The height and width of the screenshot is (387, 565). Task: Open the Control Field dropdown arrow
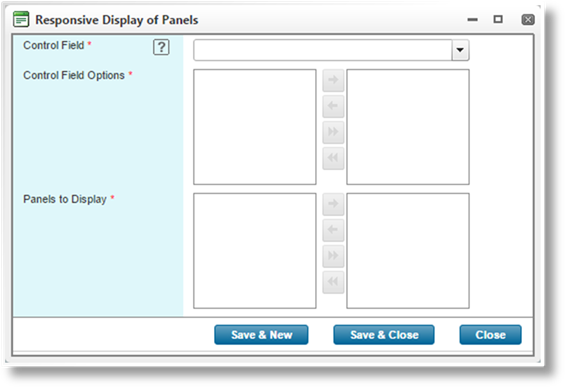point(460,50)
